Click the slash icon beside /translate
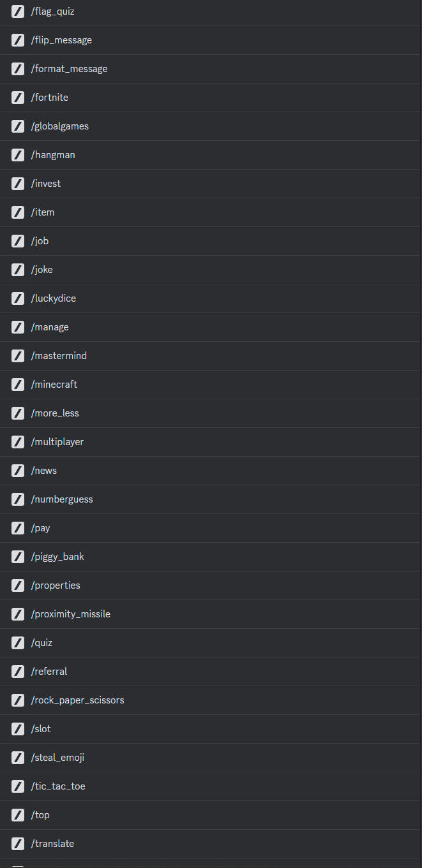This screenshot has height=868, width=422. click(x=18, y=844)
